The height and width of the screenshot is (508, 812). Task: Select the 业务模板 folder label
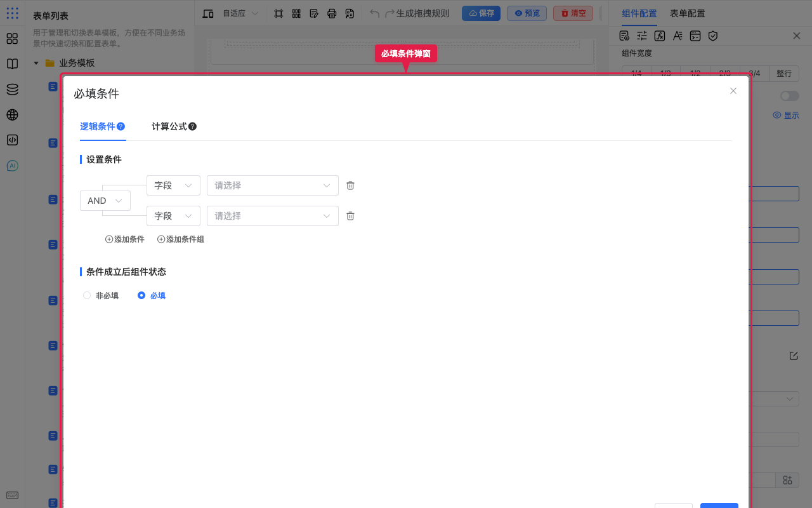[77, 63]
